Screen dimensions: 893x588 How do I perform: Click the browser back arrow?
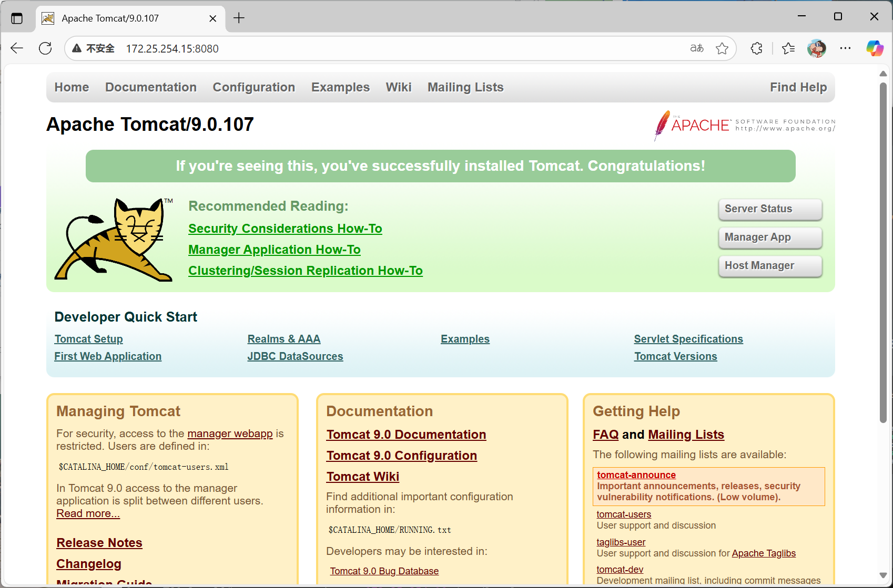[x=17, y=48]
